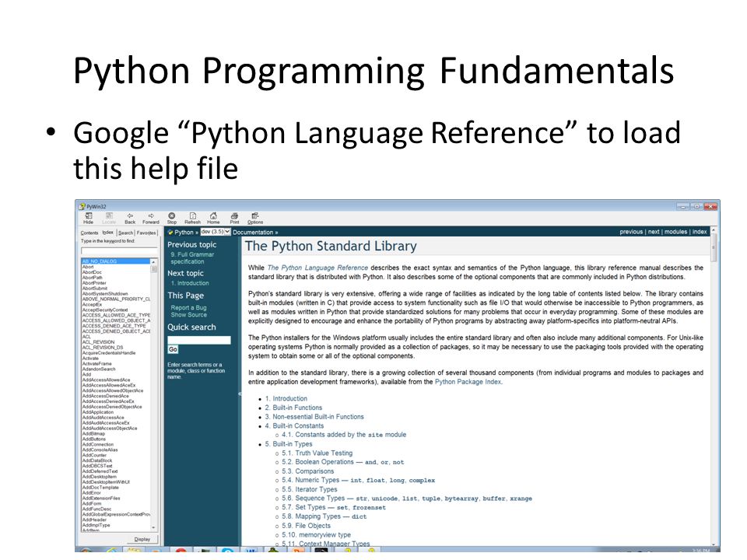The height and width of the screenshot is (560, 747).
Task: Click the Quick search input field
Action: click(x=199, y=340)
